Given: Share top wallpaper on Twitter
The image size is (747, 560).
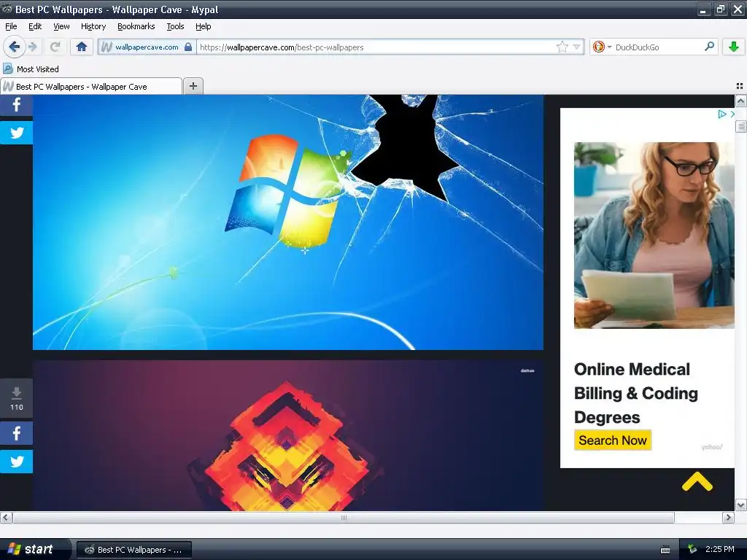Looking at the screenshot, I should [16, 133].
